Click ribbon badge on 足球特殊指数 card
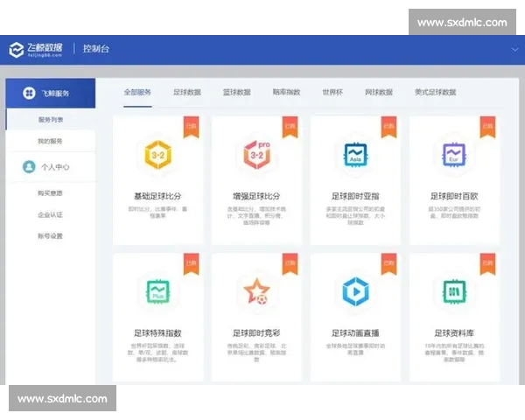525x420 pixels. point(191,264)
